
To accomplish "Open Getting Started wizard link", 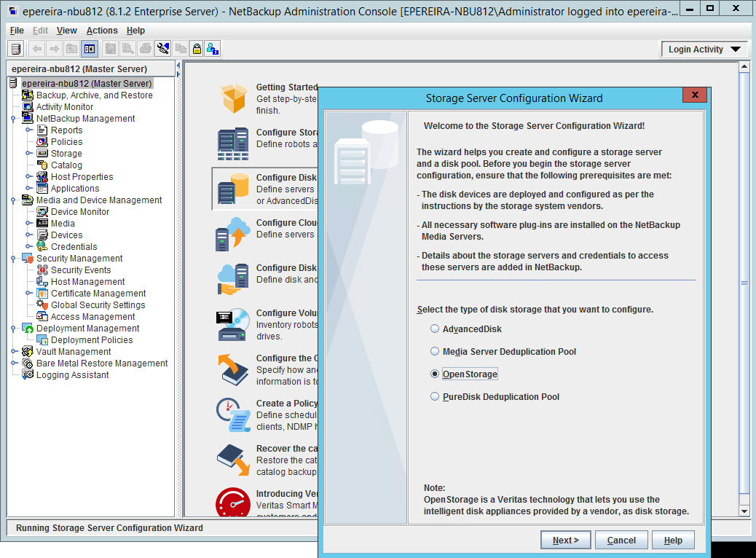I will (287, 87).
